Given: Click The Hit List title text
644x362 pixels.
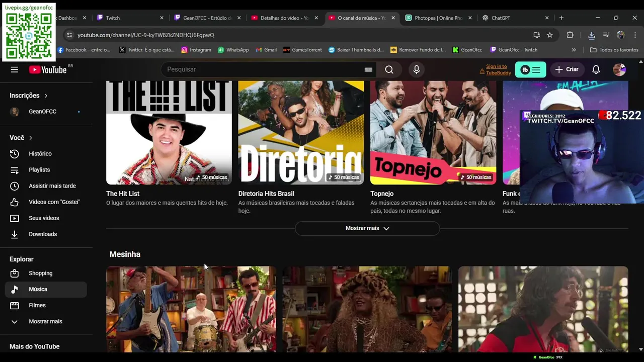Looking at the screenshot, I should pos(123,194).
